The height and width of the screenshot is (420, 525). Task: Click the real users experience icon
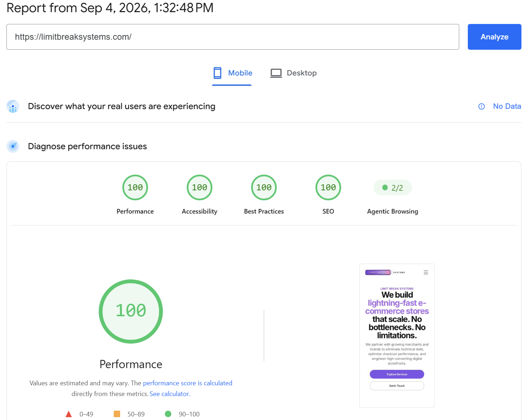tap(13, 106)
